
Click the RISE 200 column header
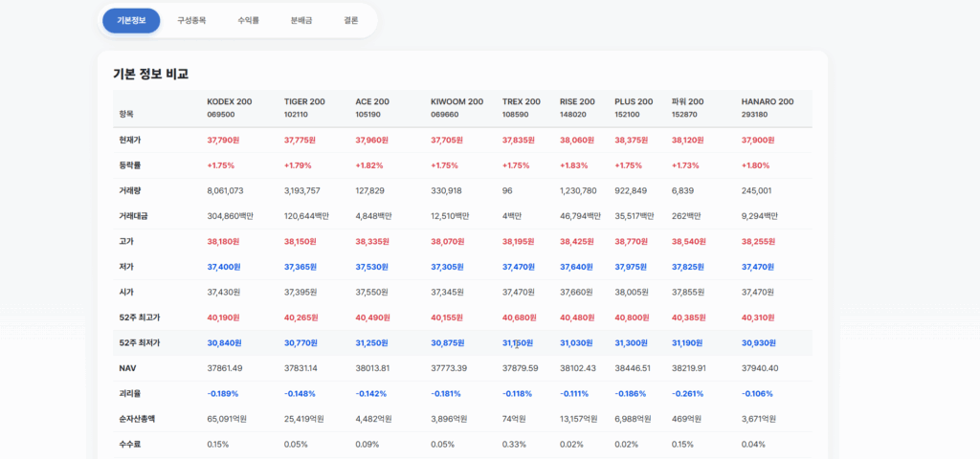click(577, 107)
